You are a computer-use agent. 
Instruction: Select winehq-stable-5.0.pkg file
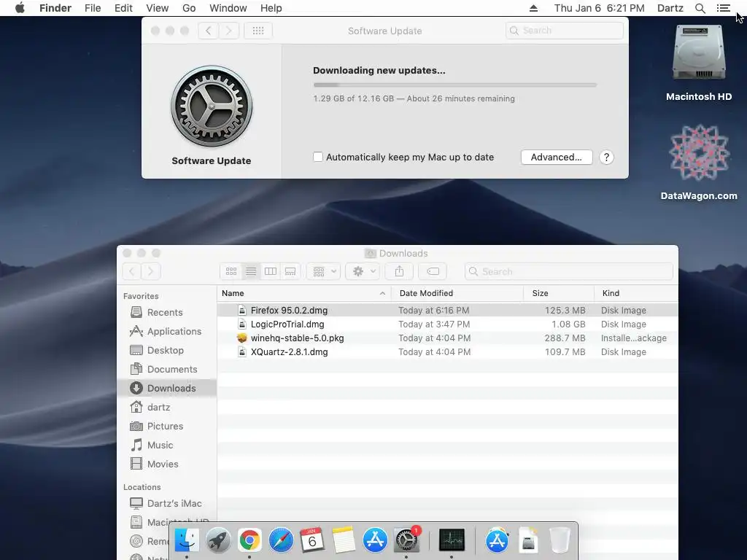447,338
